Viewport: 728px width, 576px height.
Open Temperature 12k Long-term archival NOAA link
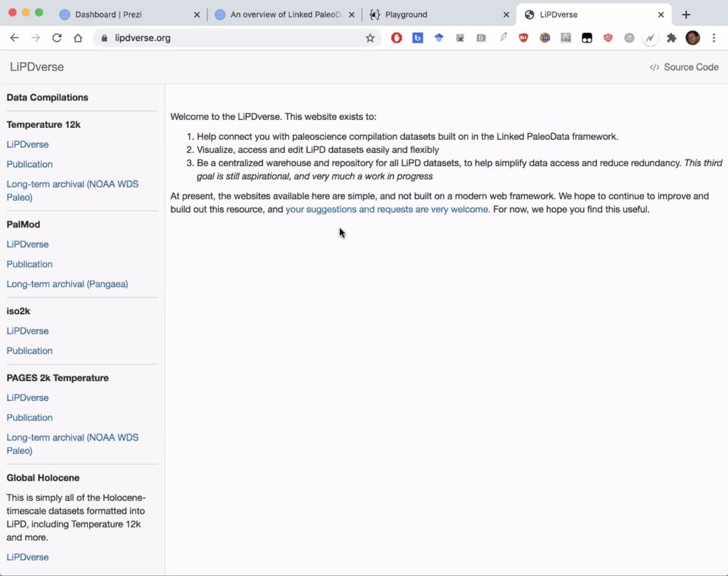click(x=73, y=191)
